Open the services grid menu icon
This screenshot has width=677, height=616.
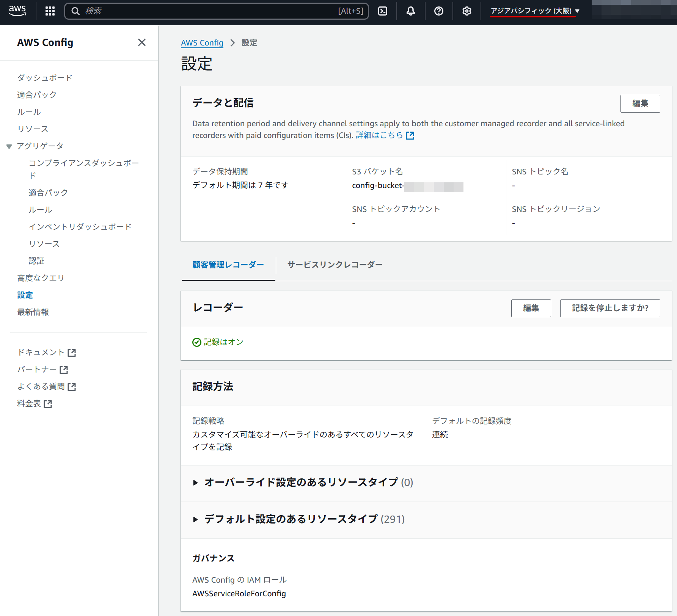(x=50, y=11)
